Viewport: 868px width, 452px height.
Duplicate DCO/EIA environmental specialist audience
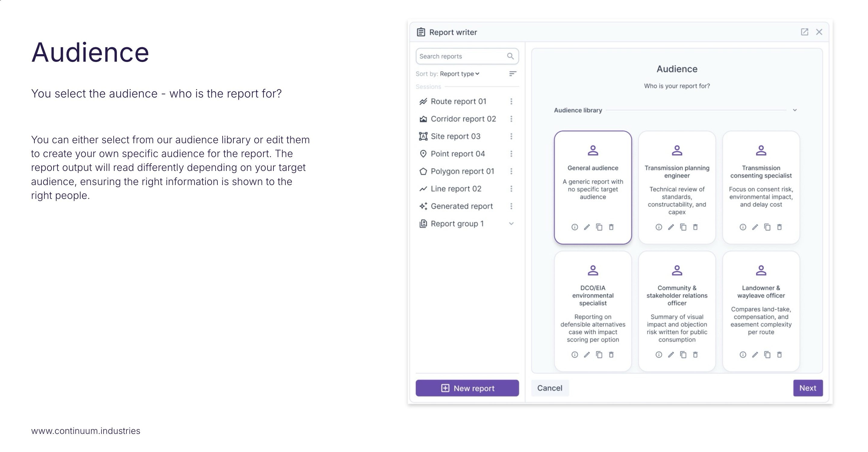pyautogui.click(x=599, y=355)
